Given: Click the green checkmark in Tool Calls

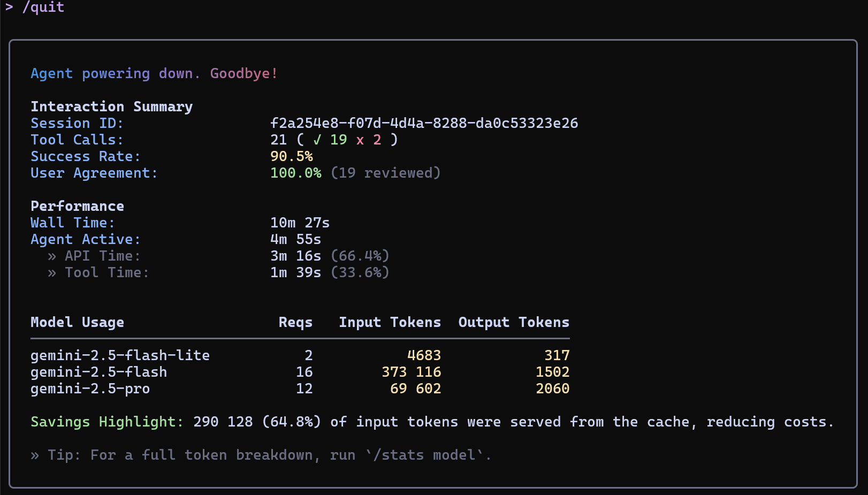Looking at the screenshot, I should [317, 140].
